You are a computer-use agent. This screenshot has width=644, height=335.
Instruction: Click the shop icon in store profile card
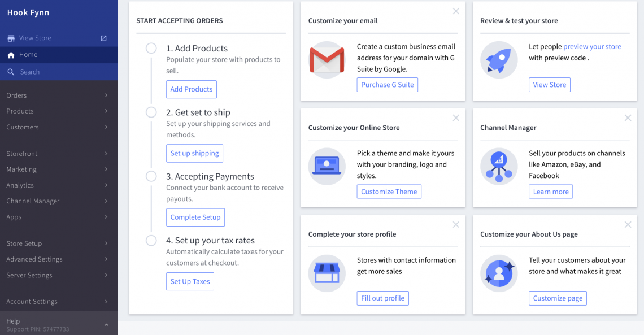327,273
